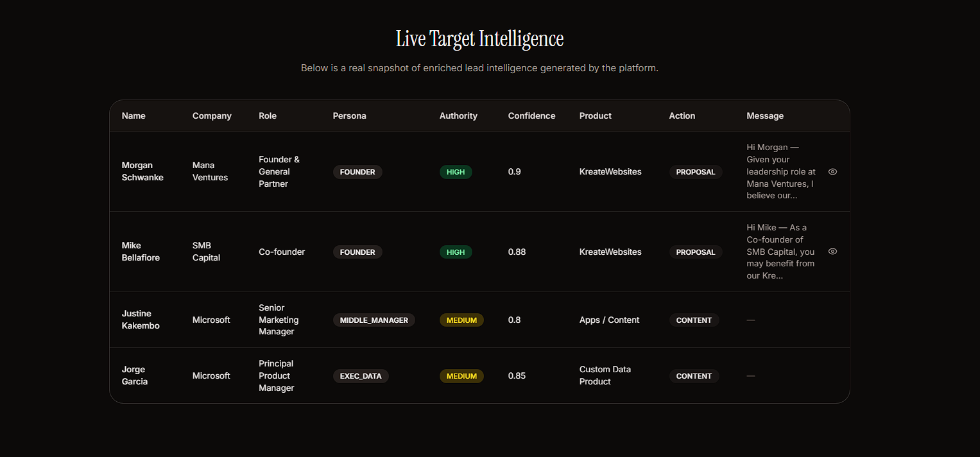Select the KreateWebsites product link for Mike Bellafiore

610,252
